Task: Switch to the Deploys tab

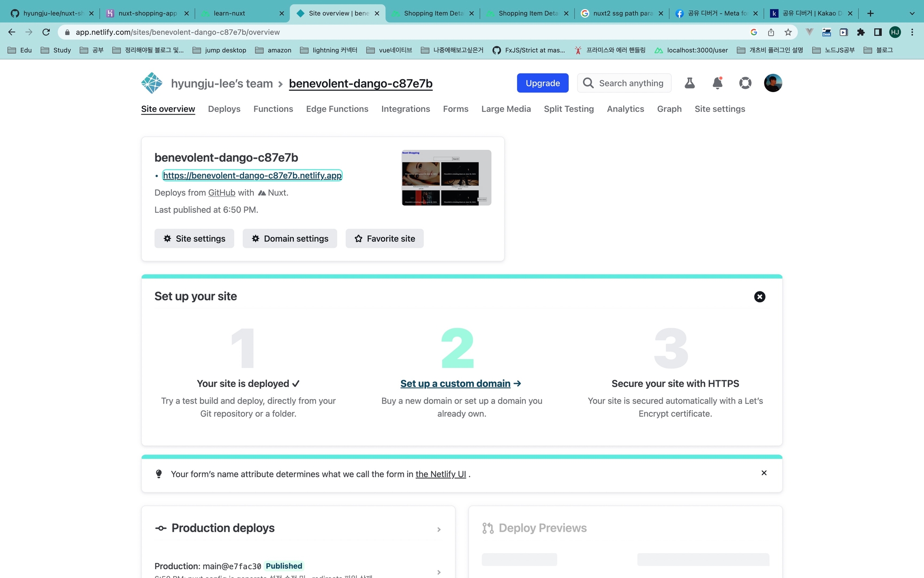Action: point(224,109)
